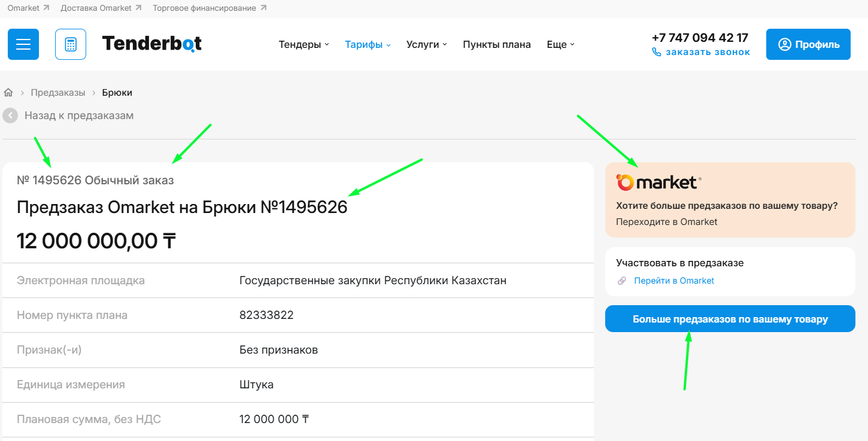Click the Профиль button
Screen dimensions: 868x441
[x=808, y=44]
